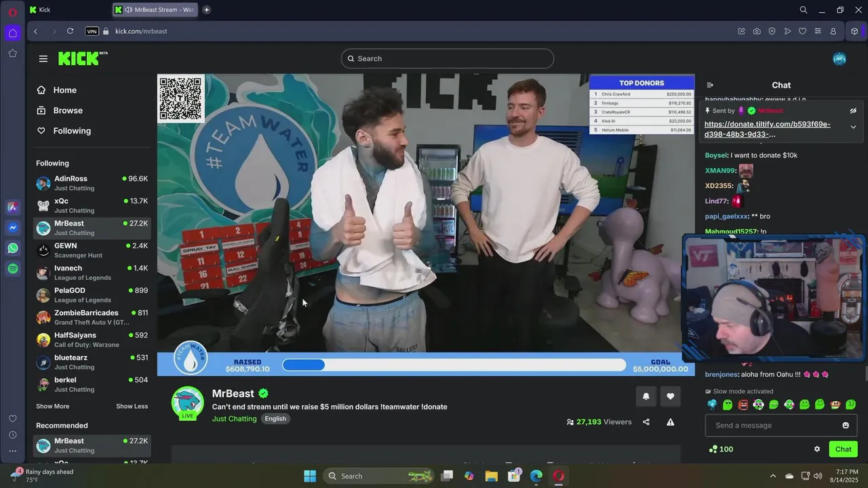Open File Explorer from taskbar
868x488 pixels.
point(492,476)
